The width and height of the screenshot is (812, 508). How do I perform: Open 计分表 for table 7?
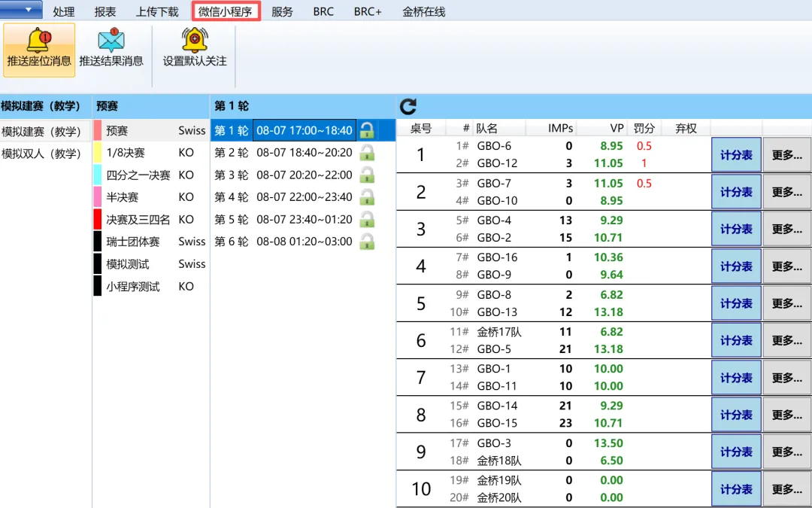coord(736,377)
